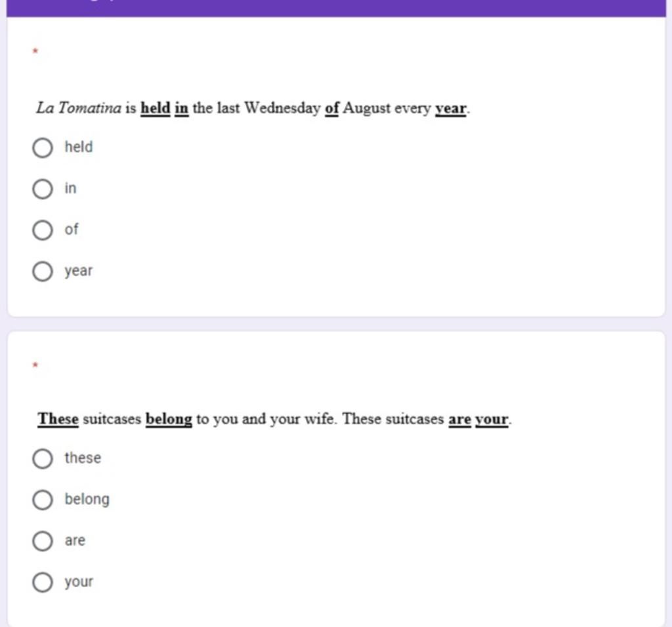Click underlined 'These' starting the suitcases sentence
The image size is (672, 627).
click(58, 418)
